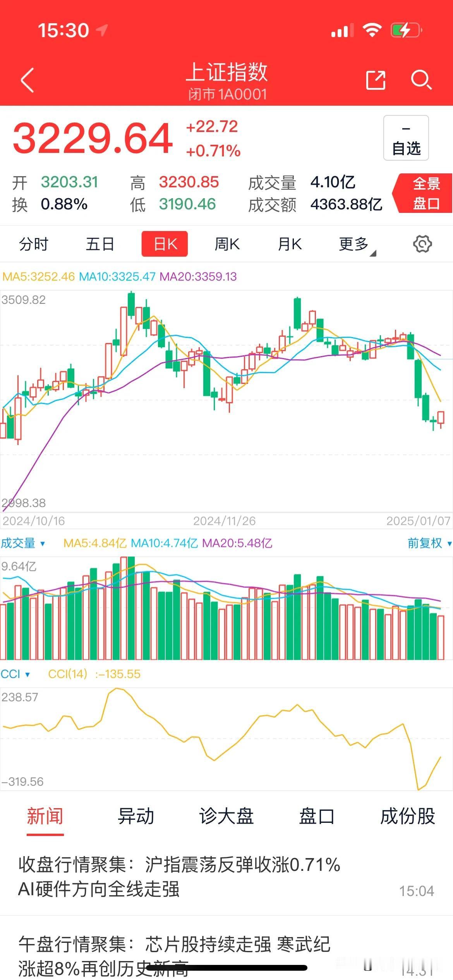Viewport: 453px width, 980px height.
Task: Tap the chart date label 2024/11/26
Action: tap(225, 521)
